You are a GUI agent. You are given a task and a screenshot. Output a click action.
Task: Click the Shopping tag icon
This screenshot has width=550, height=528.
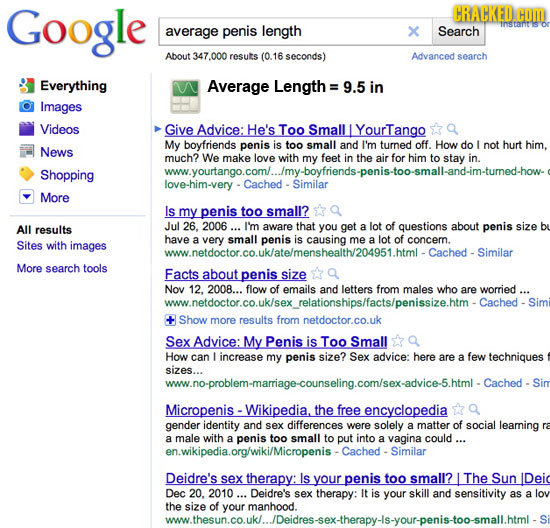(x=27, y=174)
